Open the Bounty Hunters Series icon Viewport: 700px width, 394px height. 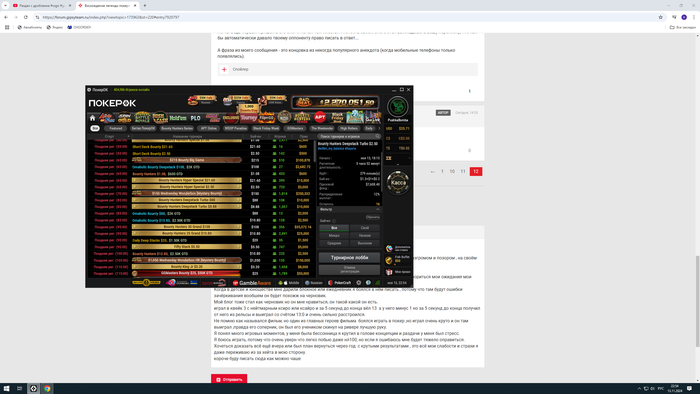click(302, 118)
